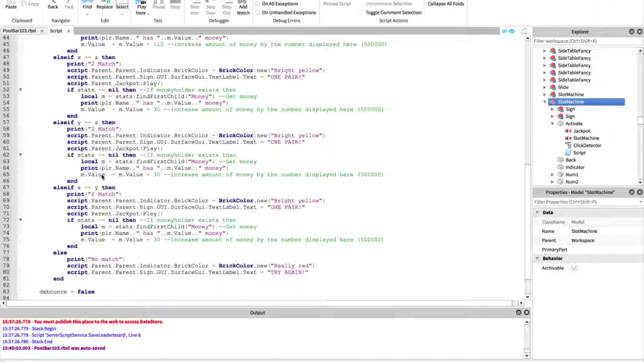Click Reload Script
Image resolution: width=644 pixels, height=362 pixels.
coord(337,4)
